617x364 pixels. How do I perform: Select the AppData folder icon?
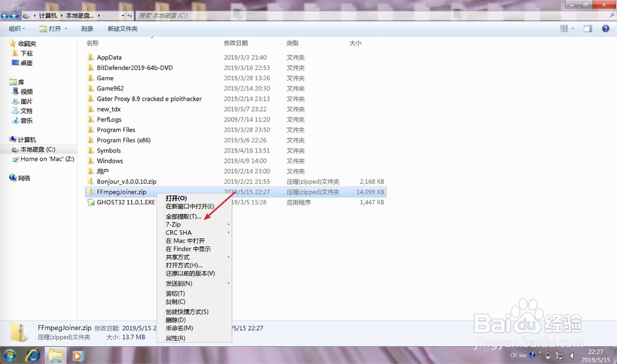(91, 57)
